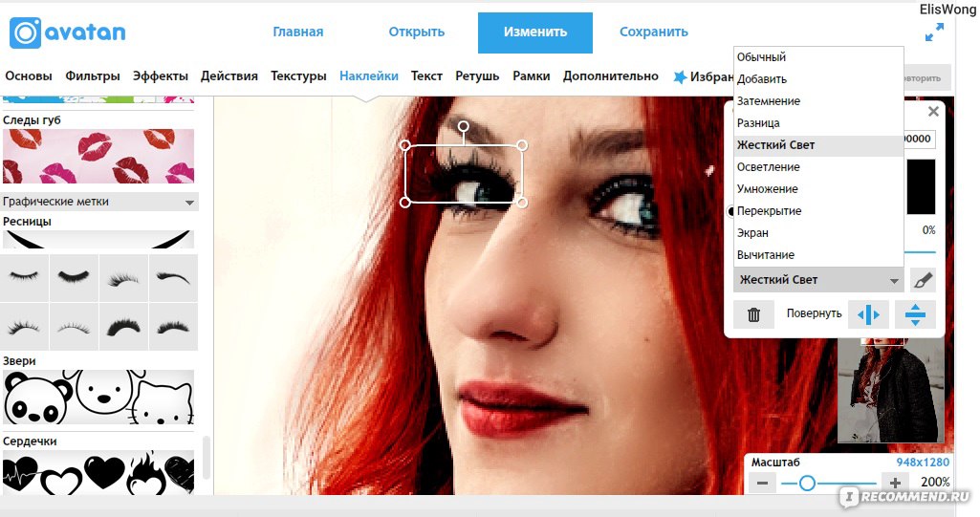This screenshot has width=980, height=517.
Task: Click the sticker panel's vertical scrollbar
Action: coord(207,457)
